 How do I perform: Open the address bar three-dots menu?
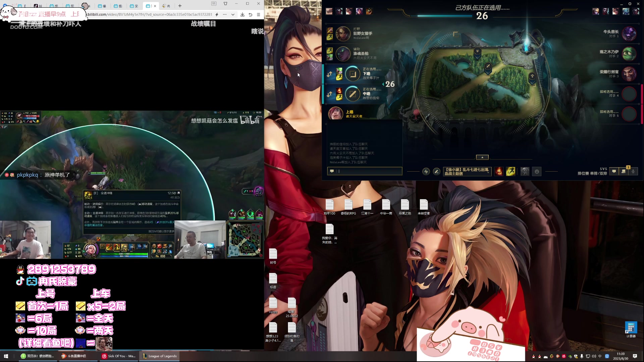224,14
